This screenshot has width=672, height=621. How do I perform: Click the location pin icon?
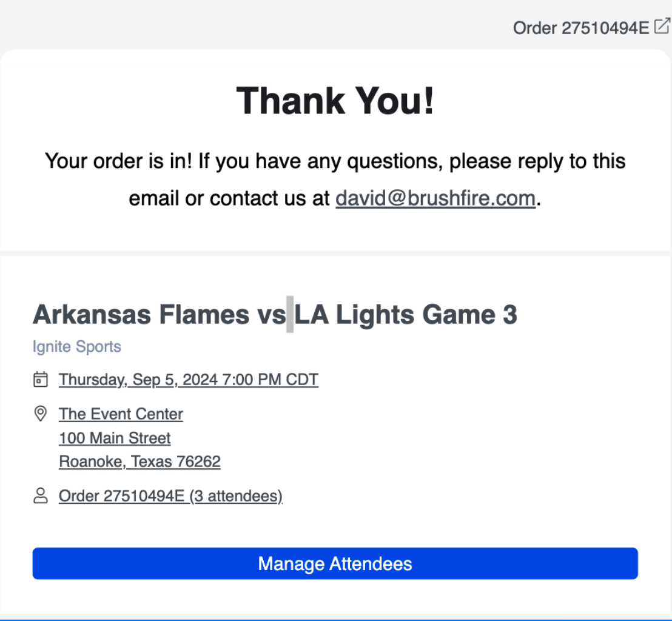40,414
